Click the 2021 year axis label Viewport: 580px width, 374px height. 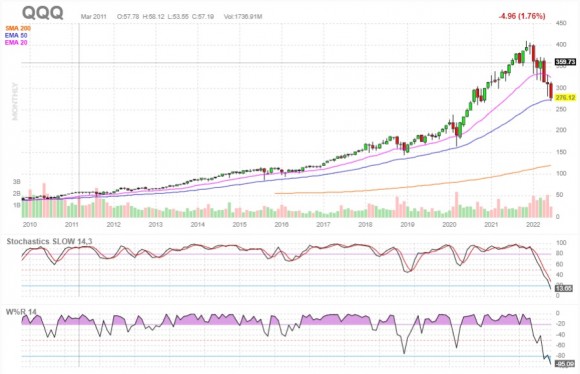[491, 225]
